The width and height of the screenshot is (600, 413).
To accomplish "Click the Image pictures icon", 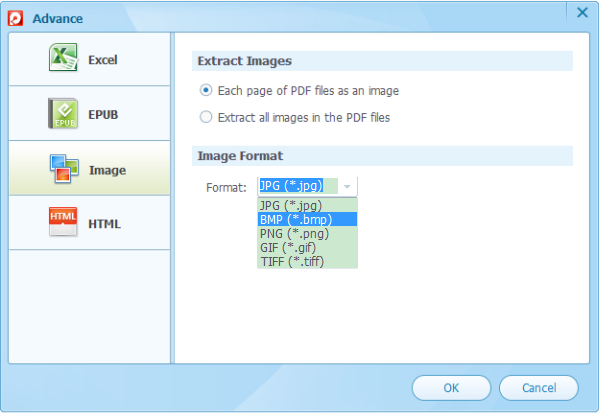I will [64, 168].
